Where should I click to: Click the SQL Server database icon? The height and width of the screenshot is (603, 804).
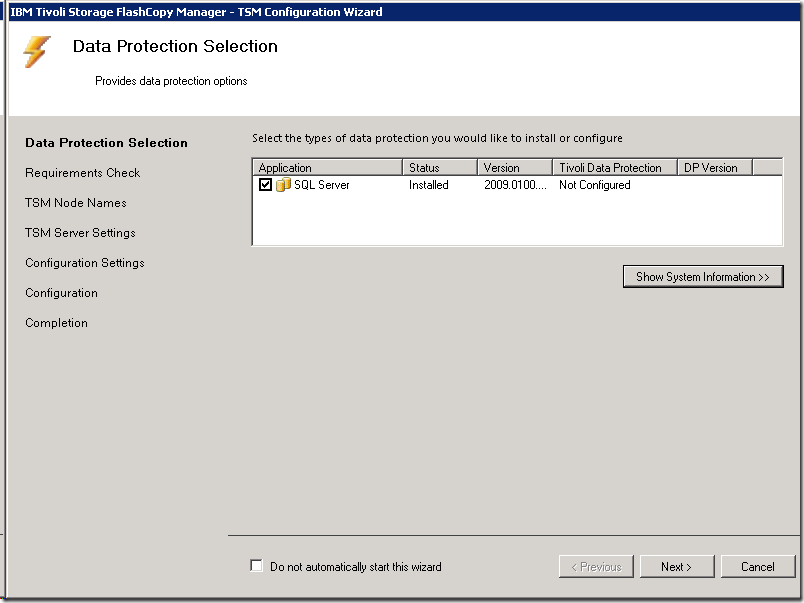coord(283,185)
